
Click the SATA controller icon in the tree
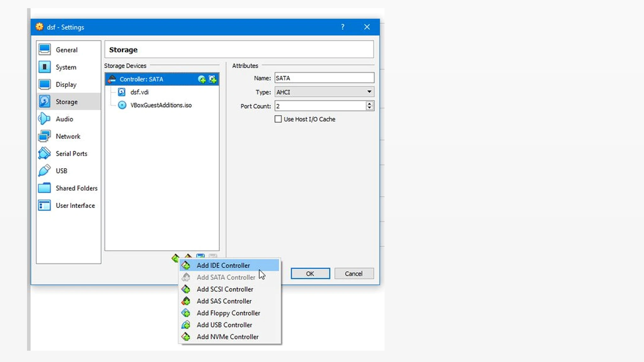112,79
